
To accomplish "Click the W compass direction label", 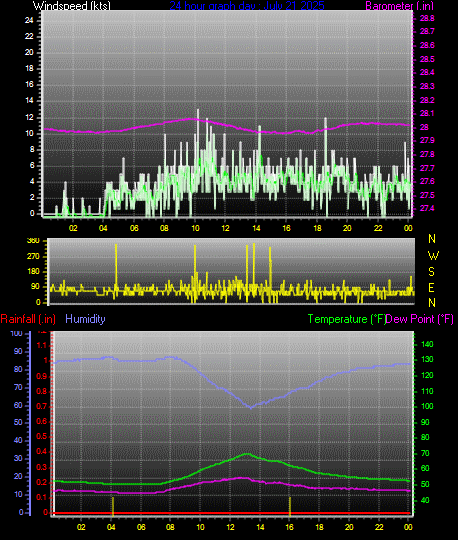I will click(433, 256).
